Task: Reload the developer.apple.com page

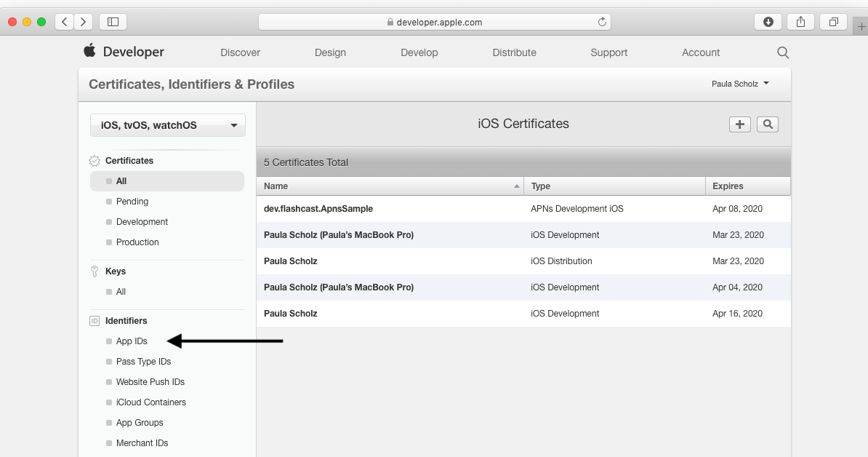Action: pyautogui.click(x=602, y=22)
